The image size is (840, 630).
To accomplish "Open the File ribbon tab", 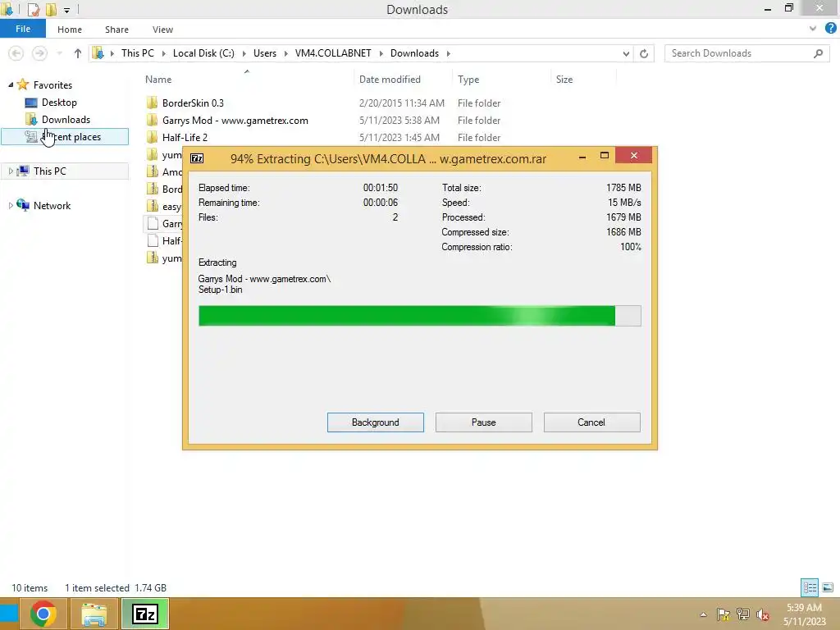I will [22, 29].
